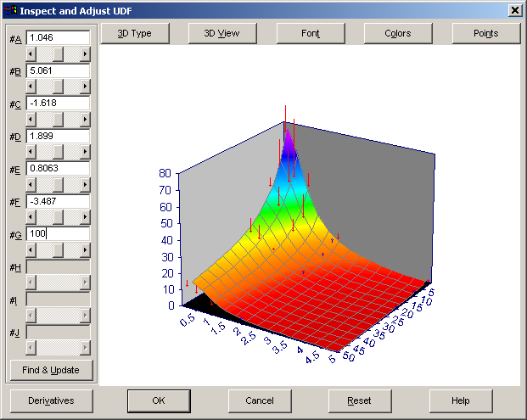This screenshot has height=420, width=527.
Task: Open the Derivatives dialog
Action: pyautogui.click(x=51, y=400)
